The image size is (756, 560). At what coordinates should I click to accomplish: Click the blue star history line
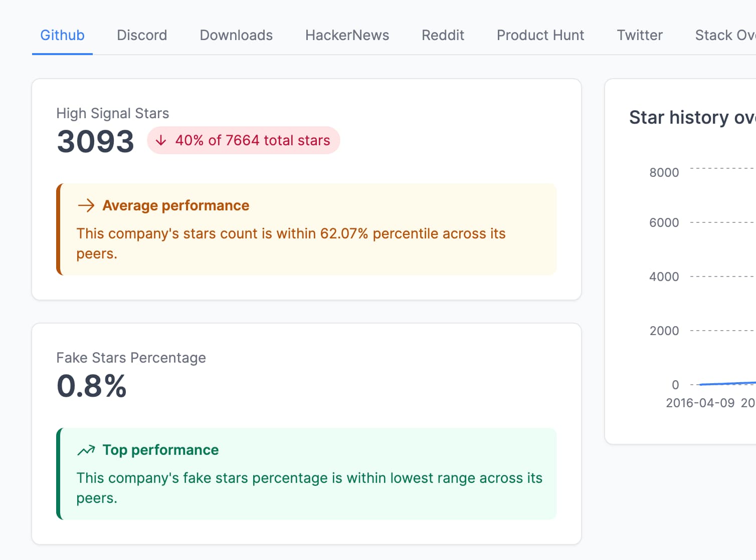click(x=727, y=384)
